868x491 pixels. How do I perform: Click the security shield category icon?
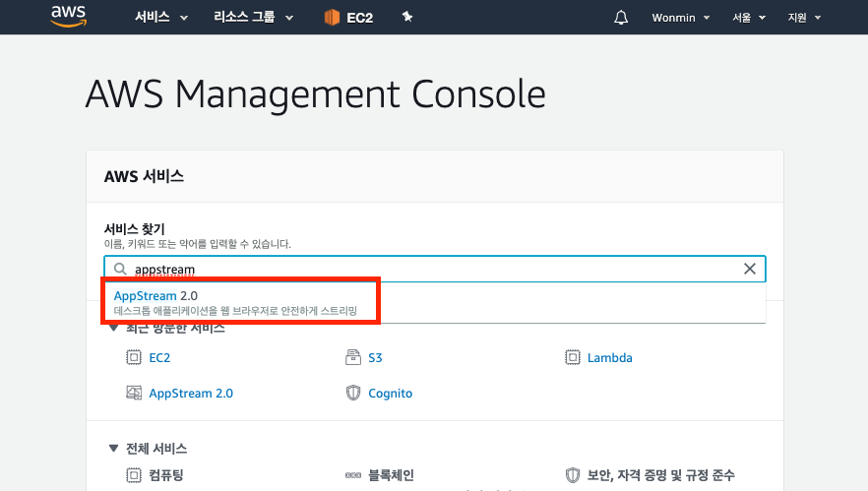point(573,475)
